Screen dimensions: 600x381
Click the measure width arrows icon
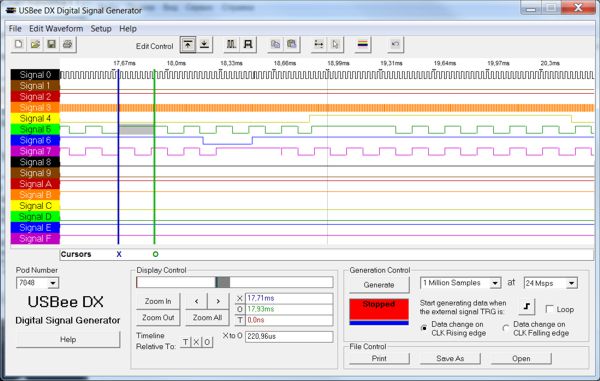coord(319,45)
